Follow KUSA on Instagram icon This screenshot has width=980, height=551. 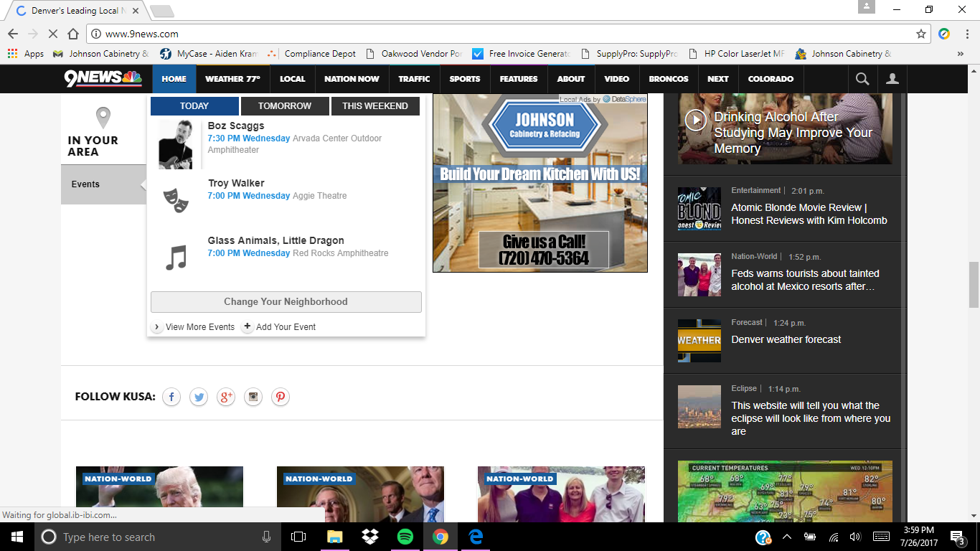pyautogui.click(x=253, y=397)
